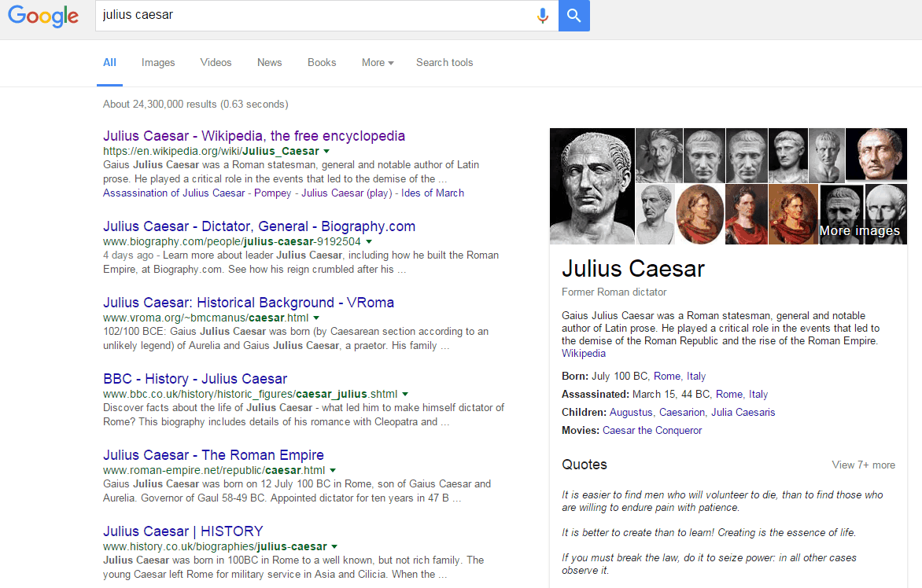Open the large Caesar bust image
Viewport: 922px width, 588px height.
pos(592,186)
